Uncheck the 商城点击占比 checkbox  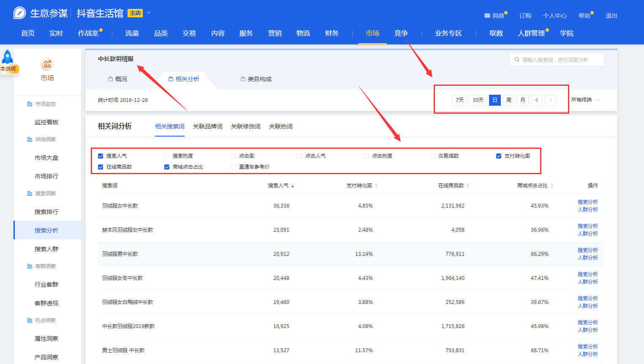click(x=167, y=167)
